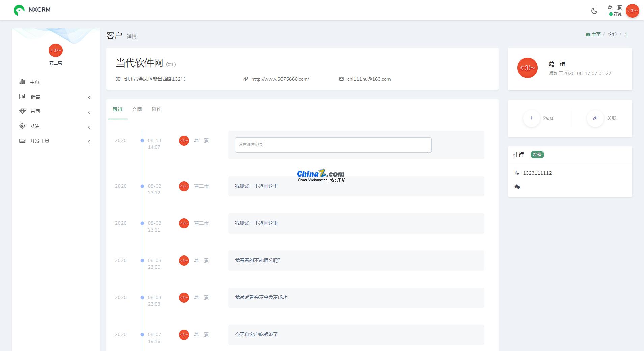Expand the 开发工具 sidebar menu
This screenshot has height=351, width=644.
[x=39, y=141]
